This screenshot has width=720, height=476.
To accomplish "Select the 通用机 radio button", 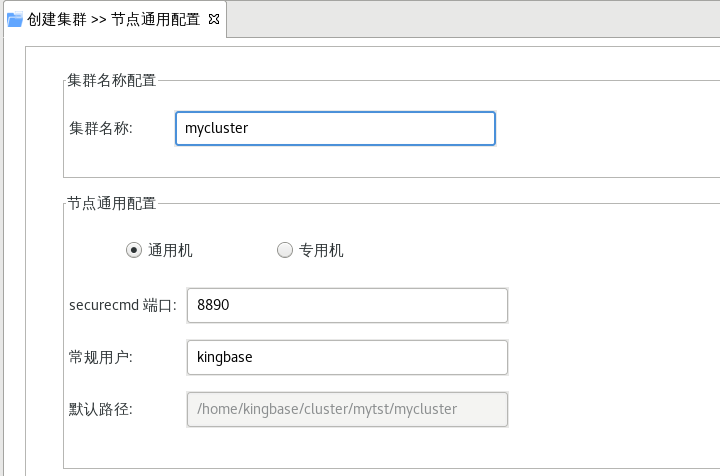I will point(134,251).
